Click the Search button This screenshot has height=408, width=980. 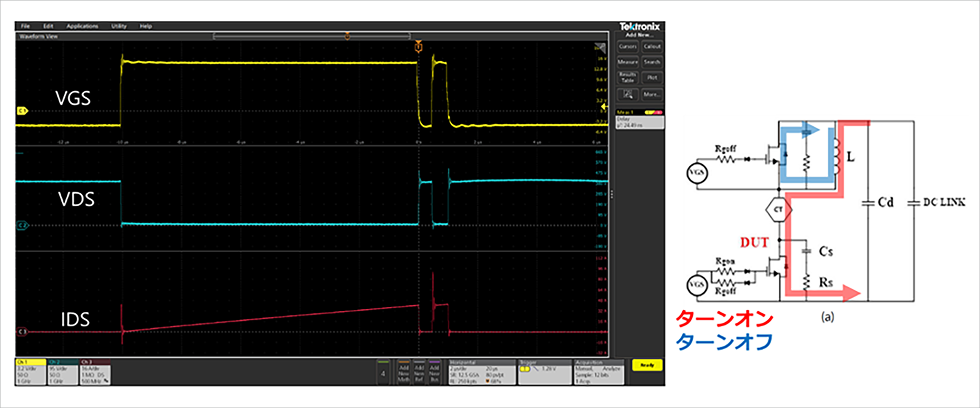[x=652, y=62]
